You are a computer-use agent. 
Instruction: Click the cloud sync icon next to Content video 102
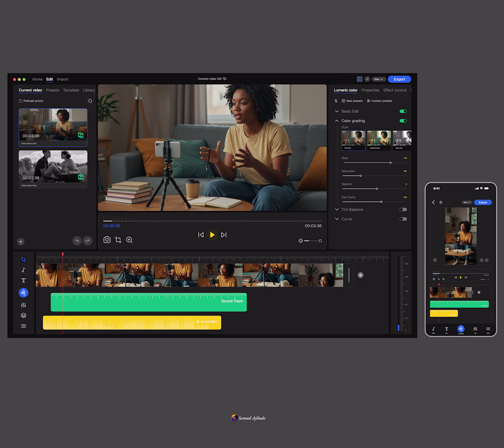[x=225, y=79]
